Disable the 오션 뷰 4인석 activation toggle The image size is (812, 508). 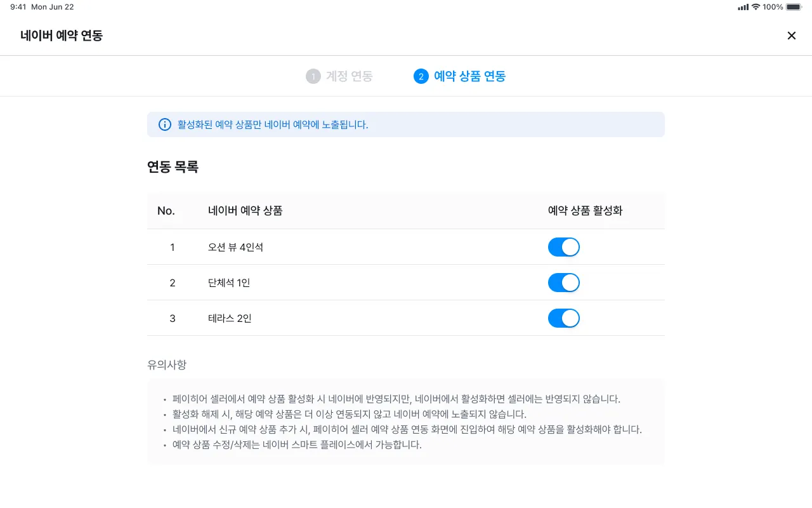pos(563,247)
